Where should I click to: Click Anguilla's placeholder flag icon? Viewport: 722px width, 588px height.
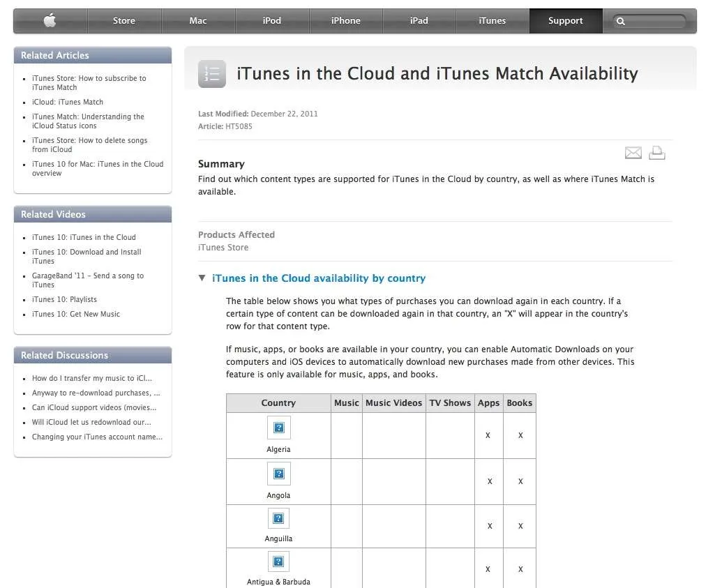[278, 518]
